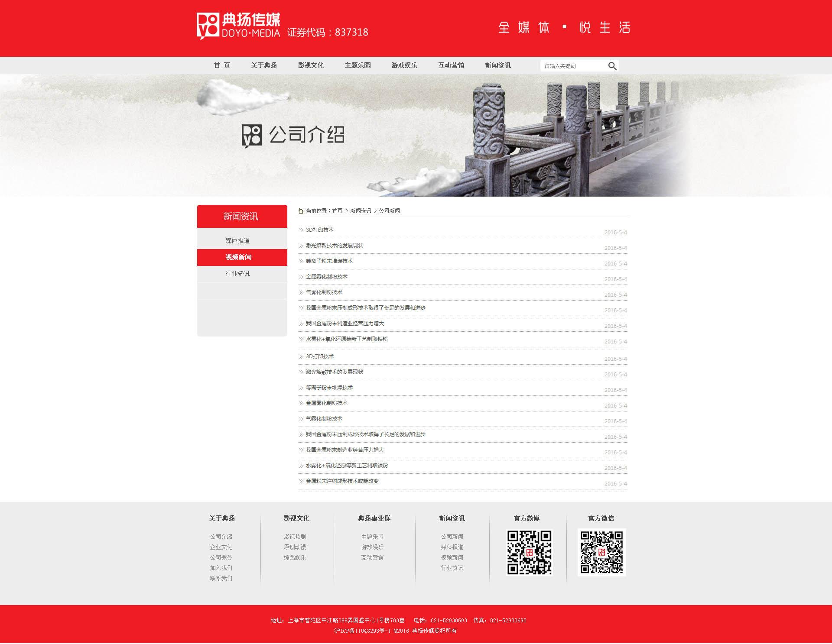Click the search magnifier icon
Viewport: 832px width, 644px height.
612,66
